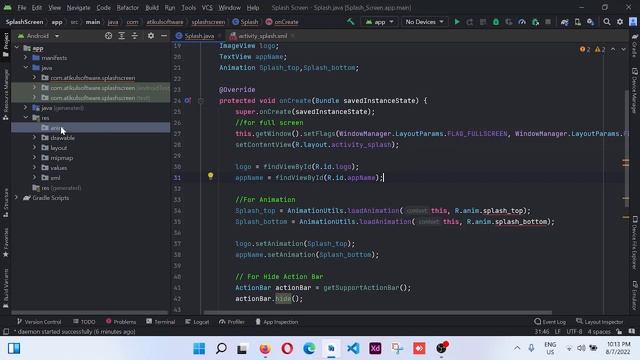Click the light bulb quick-fix icon
The image size is (640, 360).
[211, 176]
